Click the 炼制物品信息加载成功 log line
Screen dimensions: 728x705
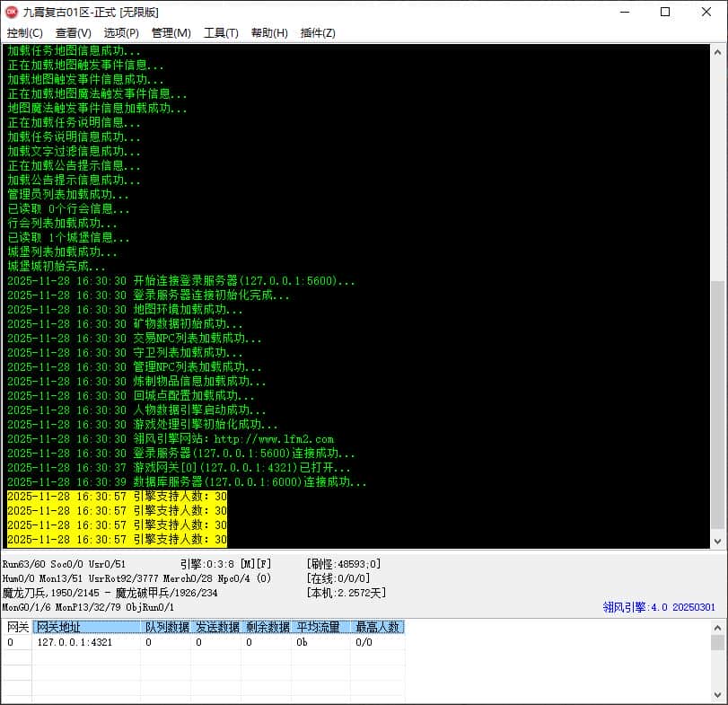(136, 382)
